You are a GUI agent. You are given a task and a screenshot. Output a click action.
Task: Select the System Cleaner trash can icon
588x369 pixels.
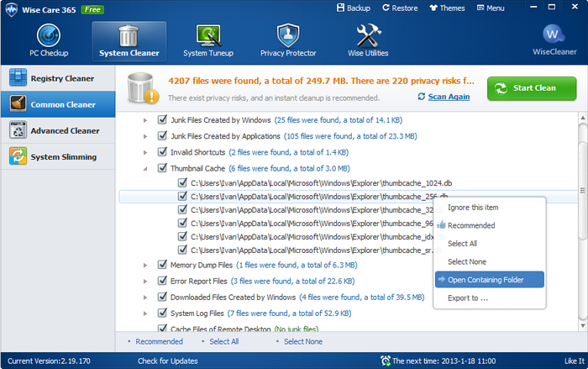pyautogui.click(x=129, y=35)
